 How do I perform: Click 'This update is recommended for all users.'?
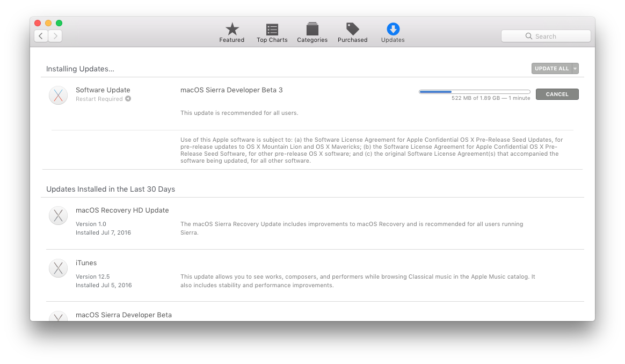click(x=239, y=113)
